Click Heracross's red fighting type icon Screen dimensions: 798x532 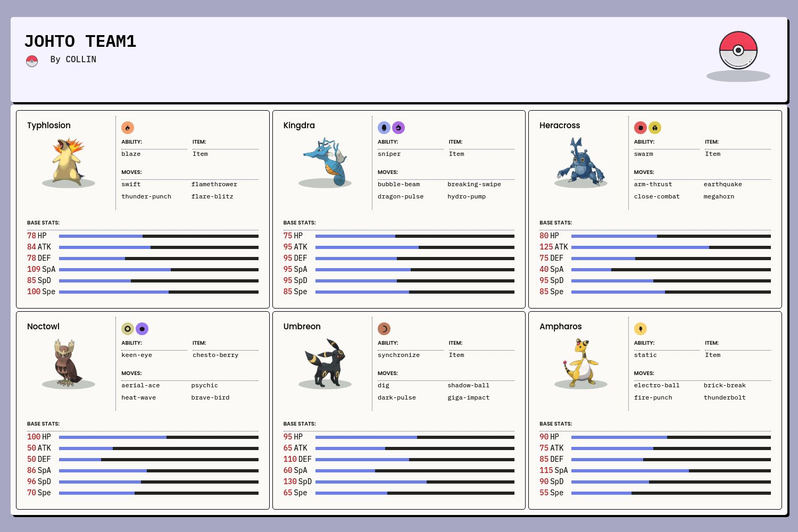(641, 128)
